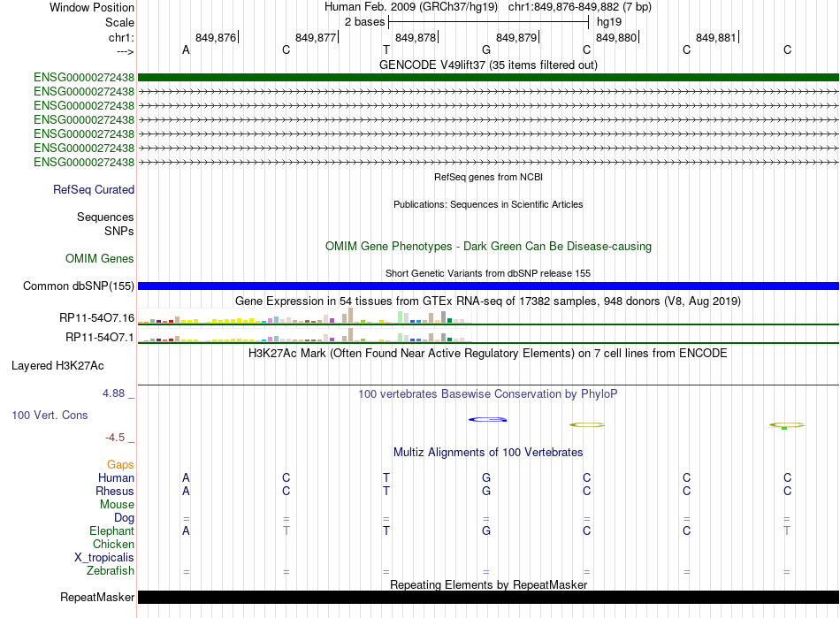Viewport: 840px width, 618px height.
Task: Click the RP11-54O7.1 GTEx expression bar chart
Action: [304, 335]
